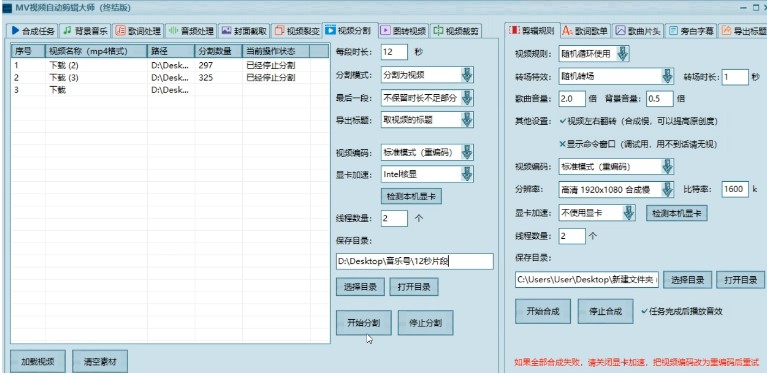Image resolution: width=767 pixels, height=378 pixels.
Task: Click the 合成任务 tab play icon
Action: [x=15, y=30]
